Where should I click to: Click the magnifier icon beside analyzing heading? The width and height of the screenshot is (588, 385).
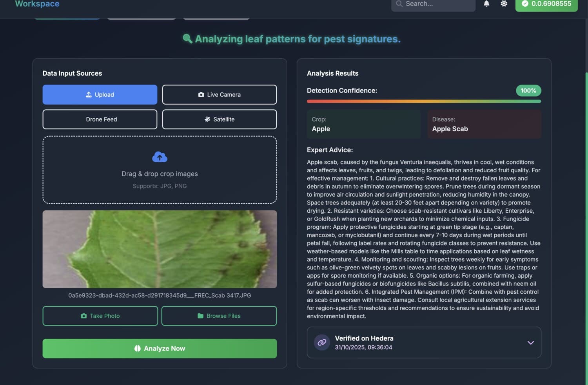click(187, 38)
